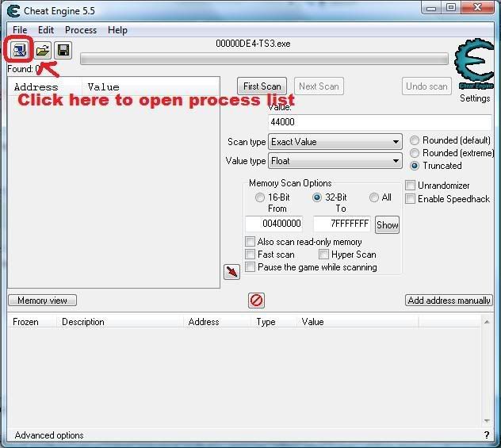501x448 pixels.
Task: Click the address list scroll down arrow
Action: 487,421
